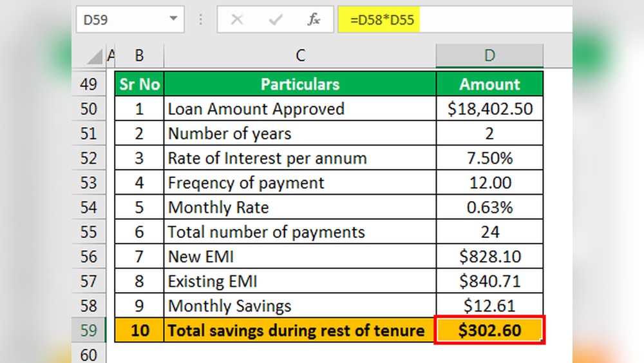The height and width of the screenshot is (363, 644).
Task: Select cell 'Rate of Interest per annum'
Action: coord(300,158)
